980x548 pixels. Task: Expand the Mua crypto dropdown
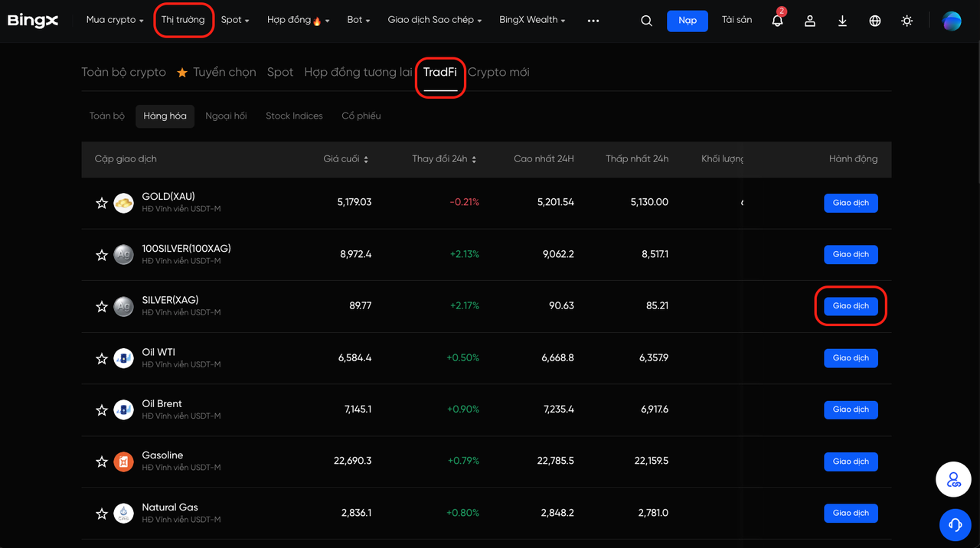pyautogui.click(x=115, y=20)
